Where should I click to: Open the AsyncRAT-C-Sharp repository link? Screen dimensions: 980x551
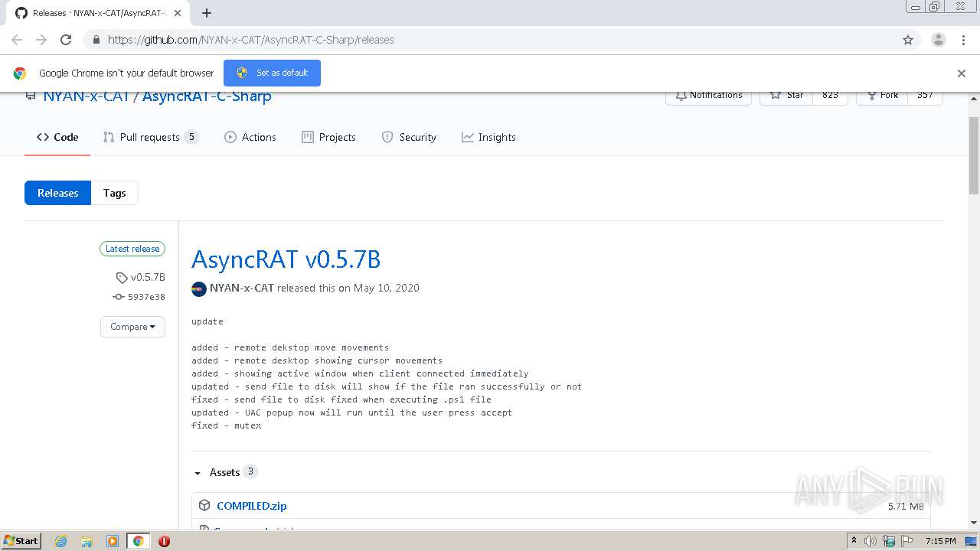click(207, 96)
